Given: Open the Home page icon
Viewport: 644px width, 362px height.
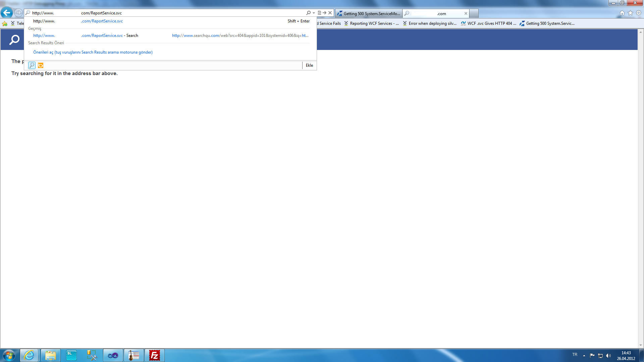Looking at the screenshot, I should [x=622, y=13].
